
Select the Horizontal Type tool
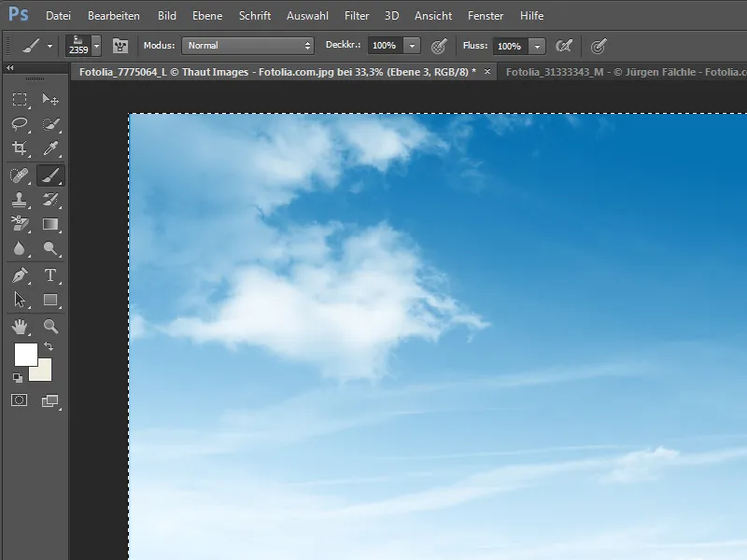(x=50, y=275)
